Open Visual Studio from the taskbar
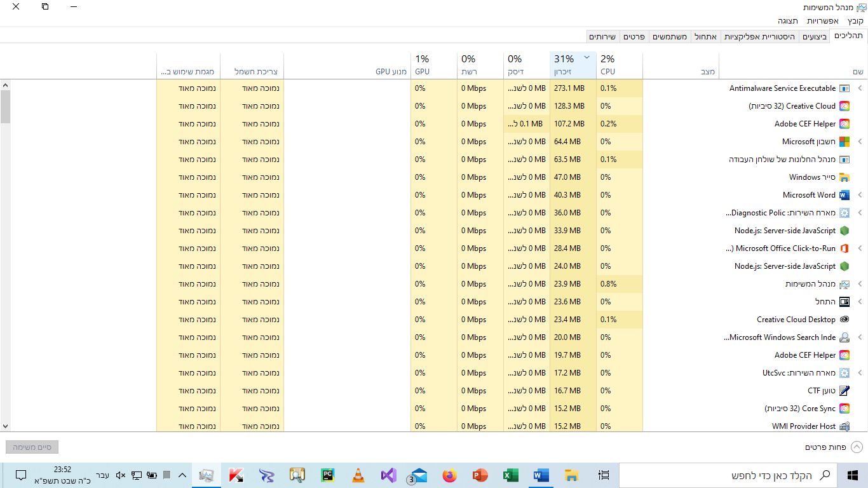 coord(389,475)
